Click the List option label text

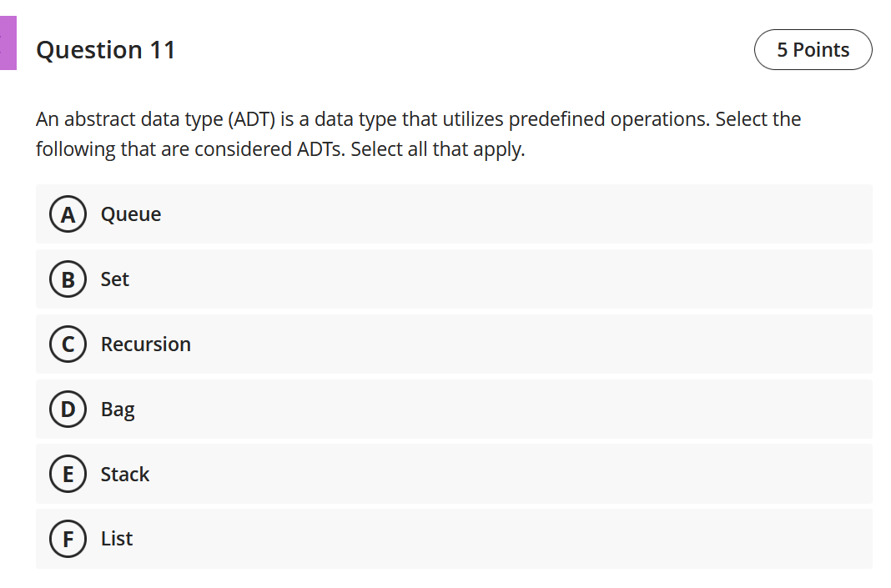pos(117,538)
